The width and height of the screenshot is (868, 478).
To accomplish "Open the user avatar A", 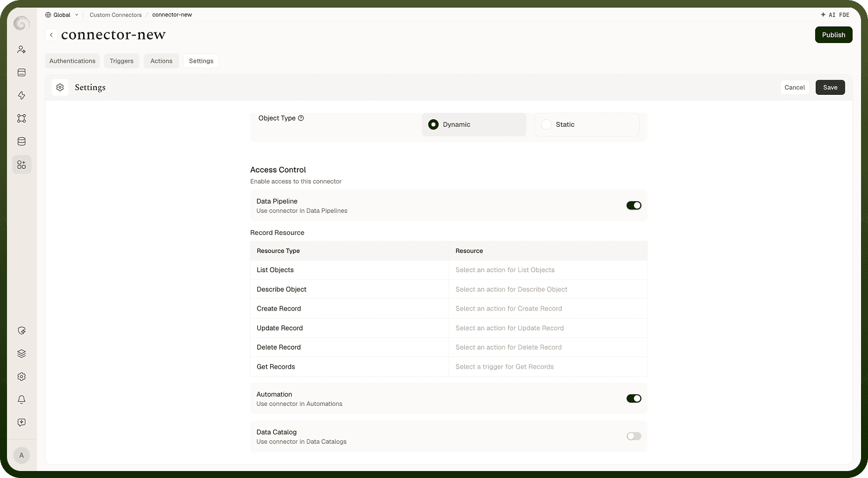I will (x=21, y=455).
